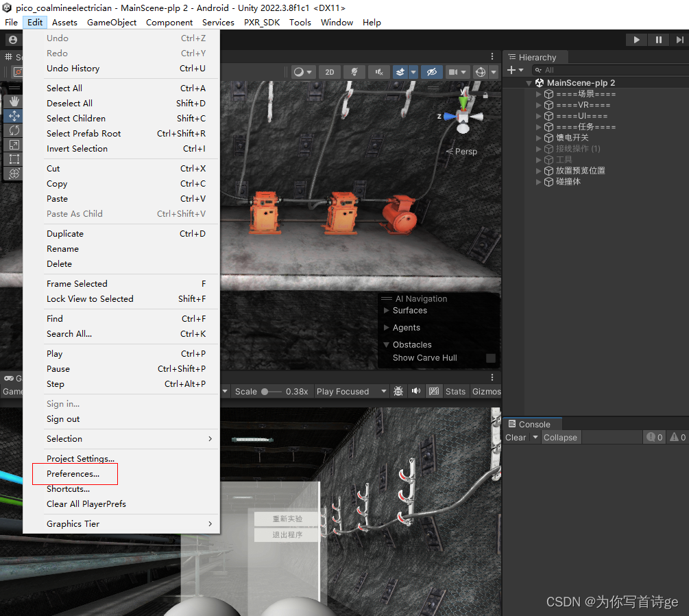Viewport: 689px width, 616px height.
Task: Expand ====UI==== object
Action: 538,116
